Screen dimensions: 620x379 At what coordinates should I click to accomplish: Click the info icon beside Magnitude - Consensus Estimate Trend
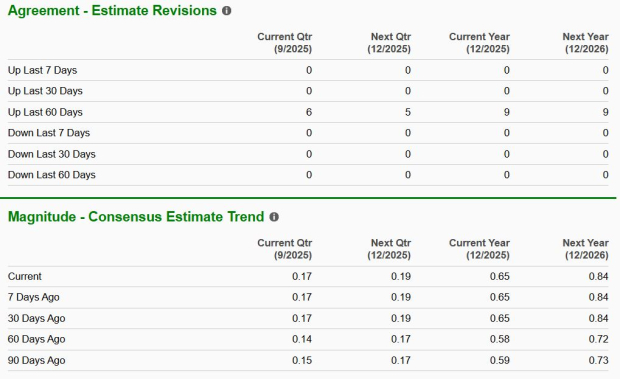click(274, 217)
